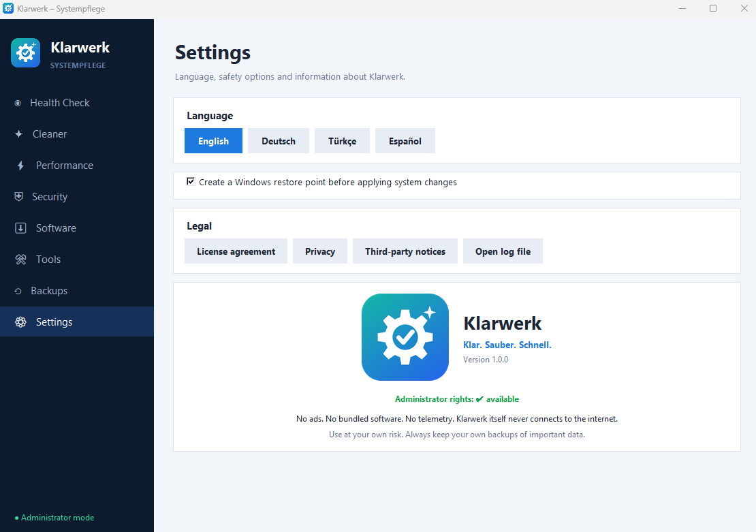This screenshot has height=532, width=756.
Task: Choose Türkçe as the language
Action: pyautogui.click(x=343, y=141)
